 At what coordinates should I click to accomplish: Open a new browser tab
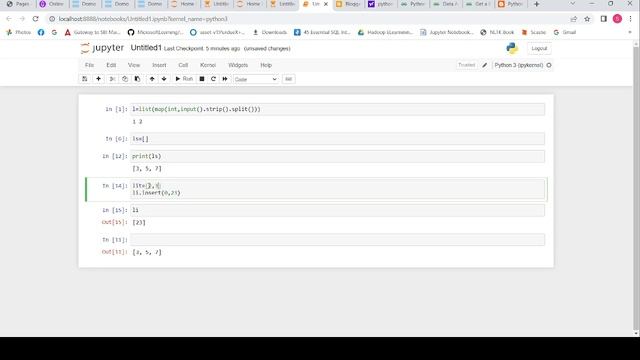click(x=537, y=4)
